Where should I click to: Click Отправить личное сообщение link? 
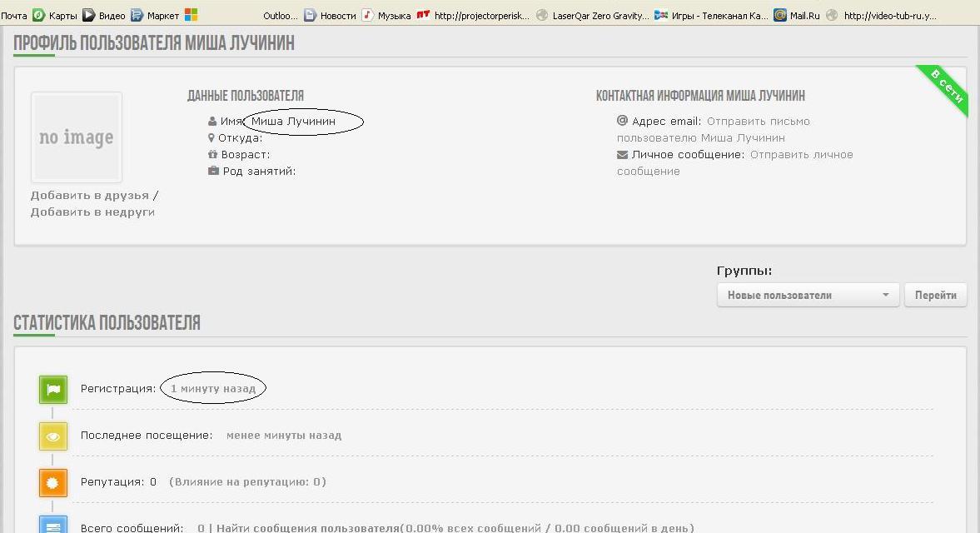pos(801,155)
